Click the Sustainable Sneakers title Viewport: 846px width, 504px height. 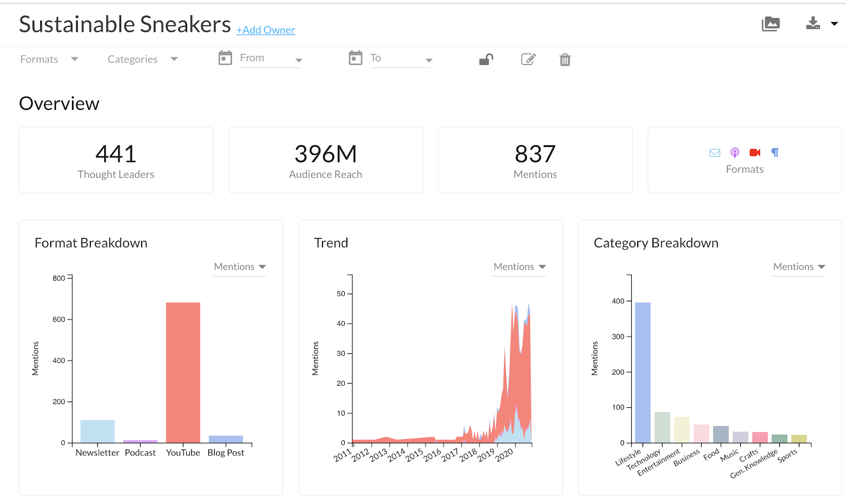[125, 24]
